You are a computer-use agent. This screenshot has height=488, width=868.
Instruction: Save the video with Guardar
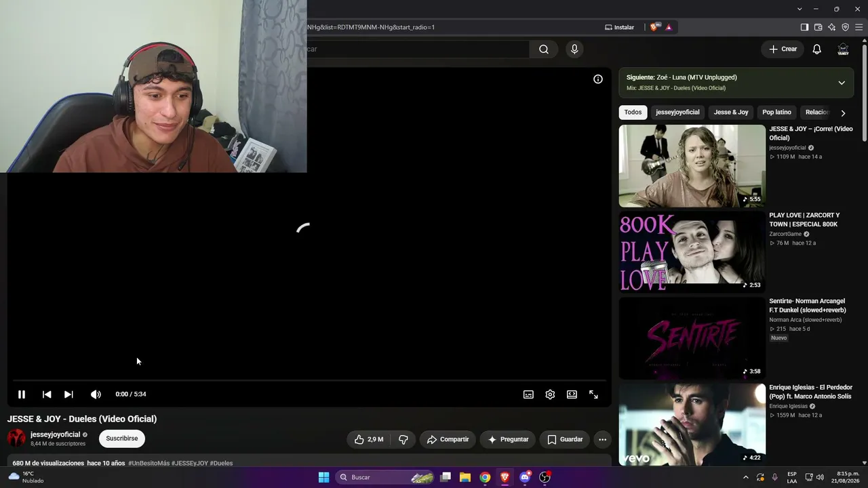(565, 439)
